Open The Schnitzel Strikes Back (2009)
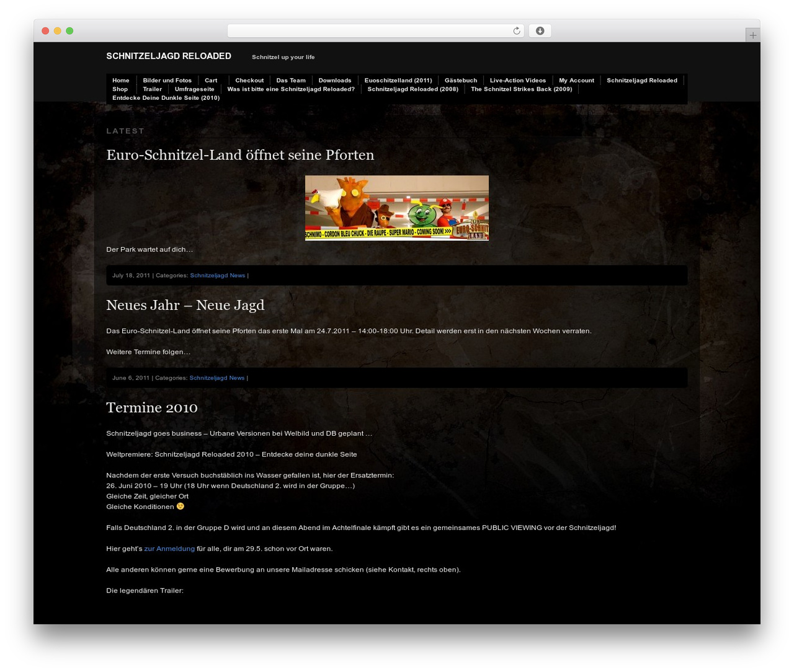Image resolution: width=794 pixels, height=672 pixels. point(522,89)
